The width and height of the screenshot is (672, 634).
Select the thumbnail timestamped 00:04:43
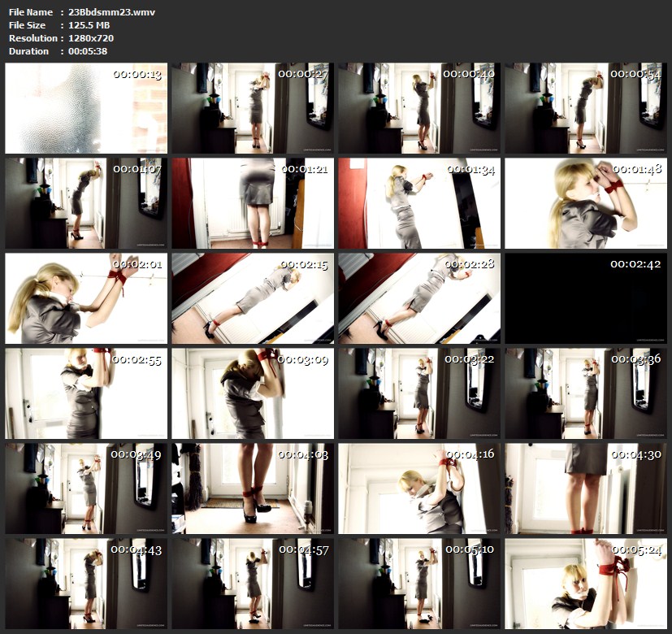pyautogui.click(x=86, y=584)
